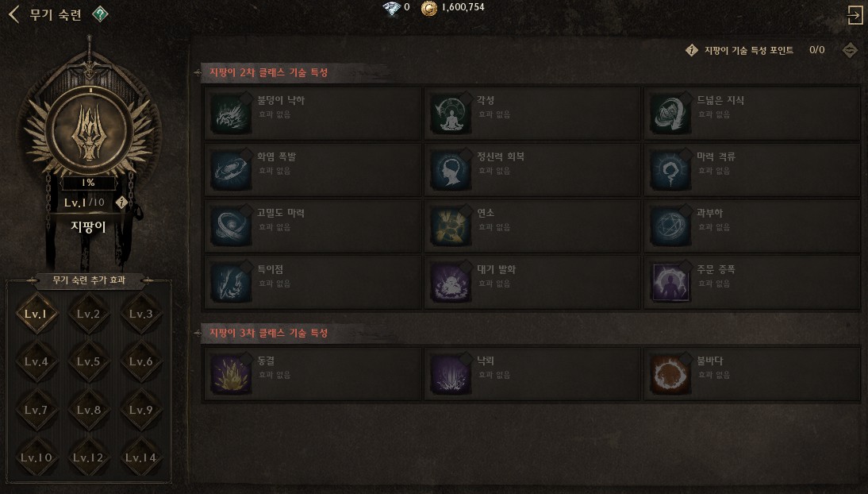Viewport: 868px width, 494px height.
Task: Select the Lv.1 mastery bonus diamond
Action: pyautogui.click(x=36, y=314)
